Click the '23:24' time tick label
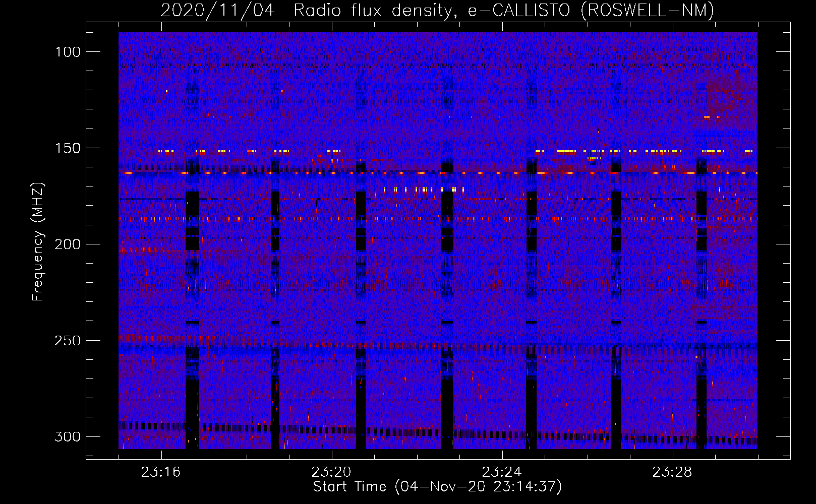Image resolution: width=816 pixels, height=504 pixels. point(502,472)
